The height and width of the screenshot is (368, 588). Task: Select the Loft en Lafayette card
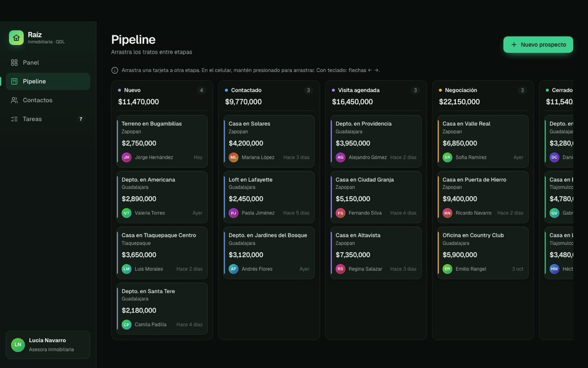point(269,197)
